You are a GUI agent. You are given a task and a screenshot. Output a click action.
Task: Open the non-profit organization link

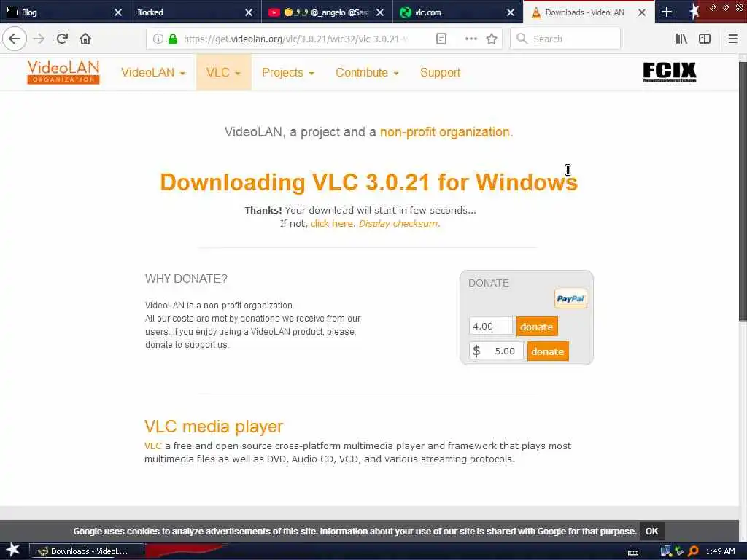[445, 132]
